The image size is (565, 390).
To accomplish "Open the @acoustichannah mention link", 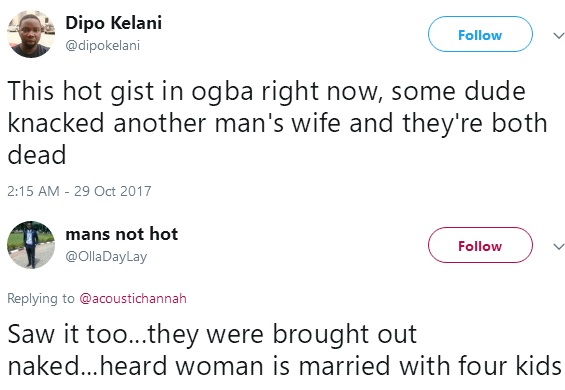I will 133,298.
